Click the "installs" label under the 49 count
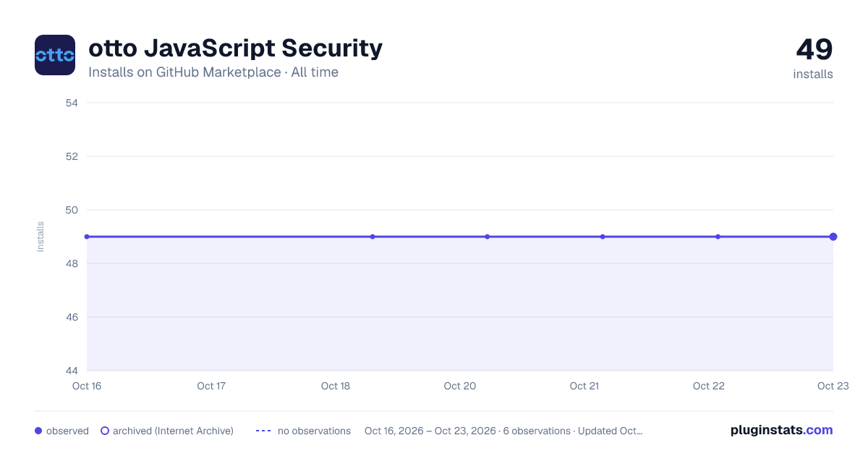This screenshot has width=868, height=456. (x=813, y=74)
